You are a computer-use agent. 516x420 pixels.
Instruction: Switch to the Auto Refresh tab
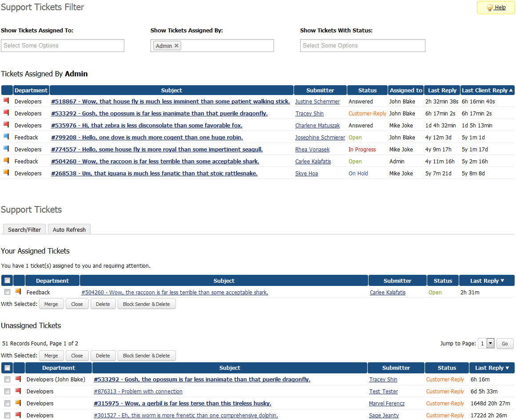pyautogui.click(x=69, y=230)
